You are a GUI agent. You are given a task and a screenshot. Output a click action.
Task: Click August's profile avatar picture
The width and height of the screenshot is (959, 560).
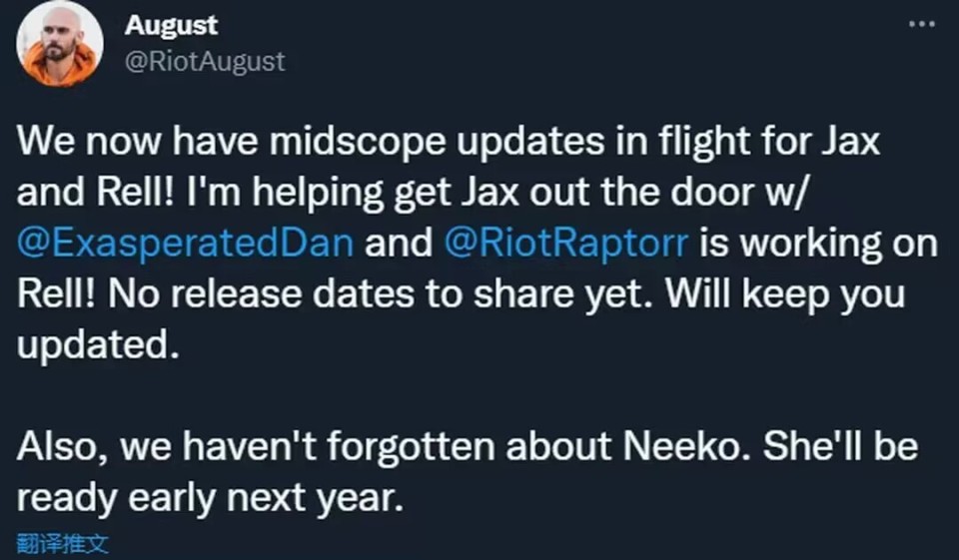pos(60,44)
